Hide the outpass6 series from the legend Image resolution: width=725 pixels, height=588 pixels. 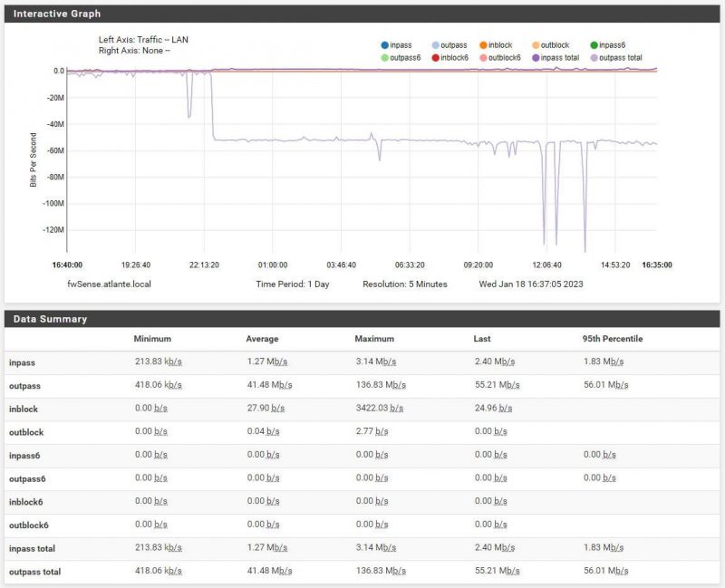click(x=384, y=55)
